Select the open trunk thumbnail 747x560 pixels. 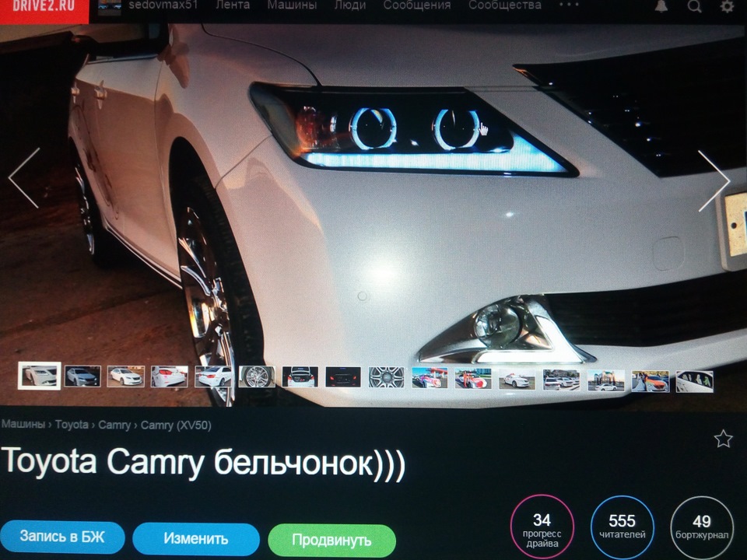click(x=300, y=376)
